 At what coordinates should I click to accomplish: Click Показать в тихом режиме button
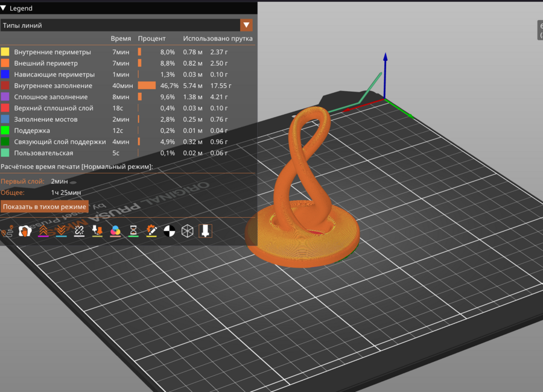coord(45,207)
